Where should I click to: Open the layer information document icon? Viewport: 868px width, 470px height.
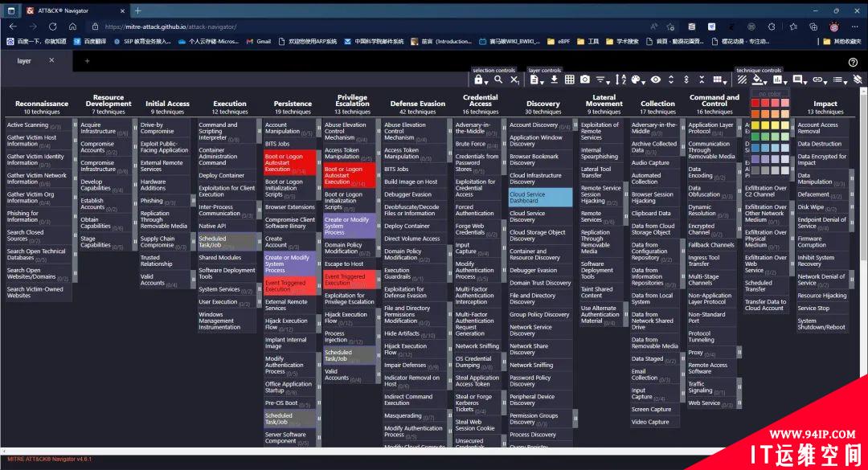(x=534, y=80)
